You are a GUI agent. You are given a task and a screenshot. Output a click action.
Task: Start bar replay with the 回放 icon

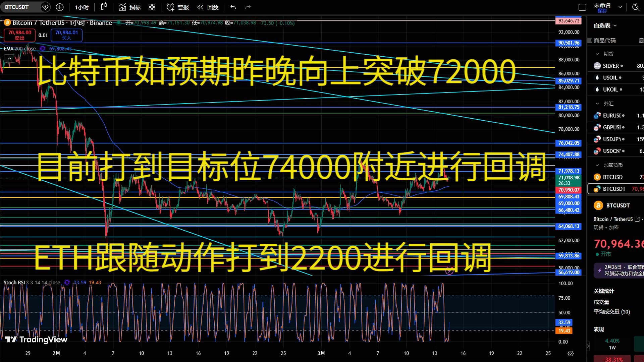click(x=207, y=7)
